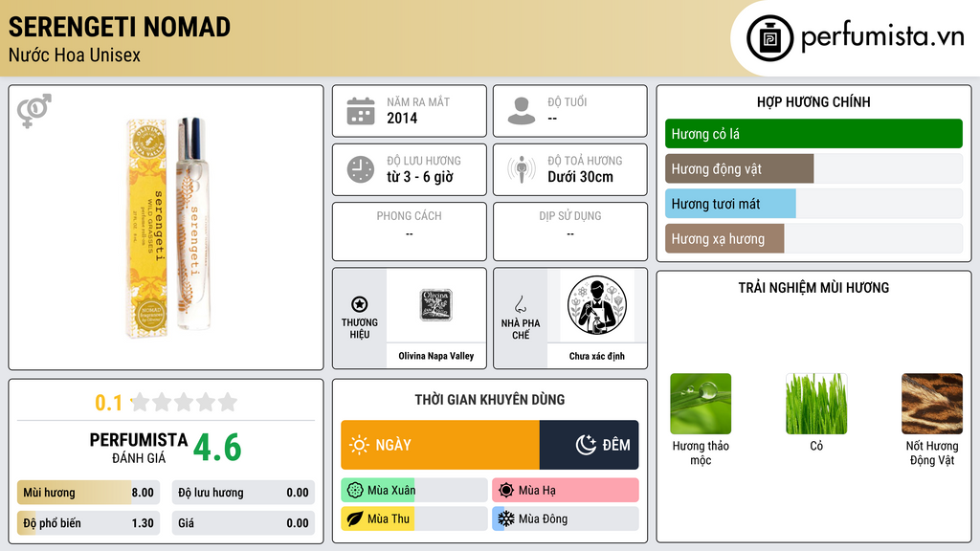Open the Hương thảo mộc note image
Screen dimensions: 980x551
point(701,404)
